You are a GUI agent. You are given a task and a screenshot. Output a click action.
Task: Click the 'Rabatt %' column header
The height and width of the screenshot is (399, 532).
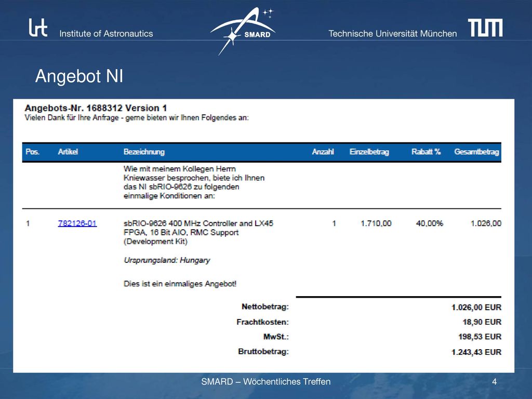coord(426,152)
